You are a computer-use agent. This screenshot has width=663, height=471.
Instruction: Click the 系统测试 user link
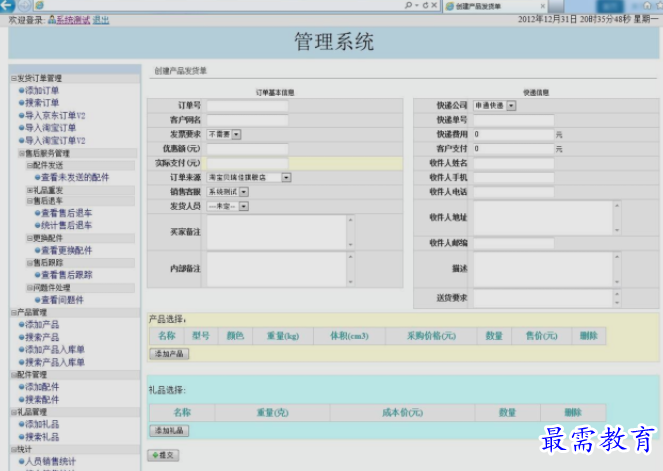[73, 20]
